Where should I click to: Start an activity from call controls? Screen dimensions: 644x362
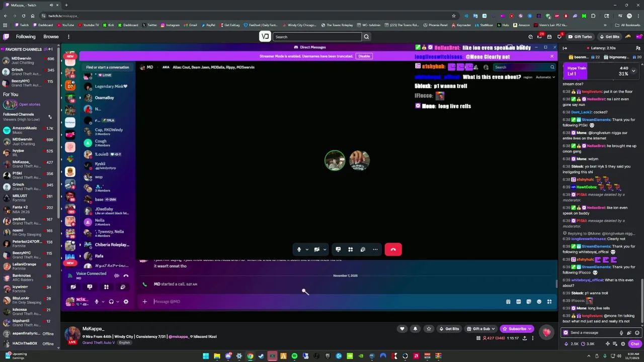(x=351, y=249)
